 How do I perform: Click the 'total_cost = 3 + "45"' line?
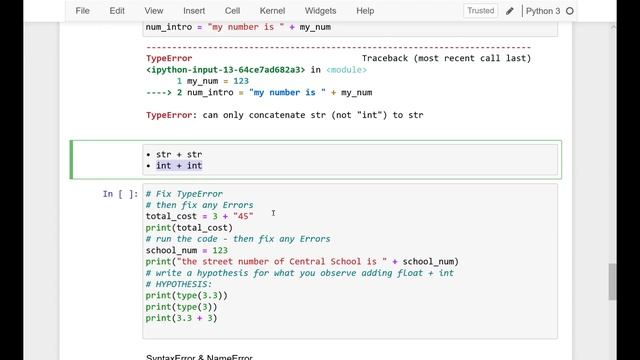(x=200, y=216)
